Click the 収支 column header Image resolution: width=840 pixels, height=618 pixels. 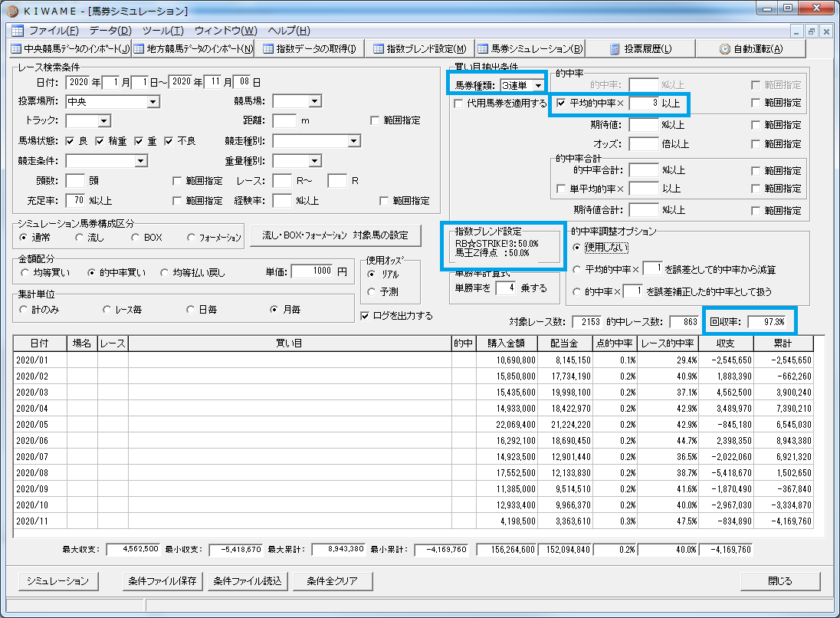pos(726,344)
